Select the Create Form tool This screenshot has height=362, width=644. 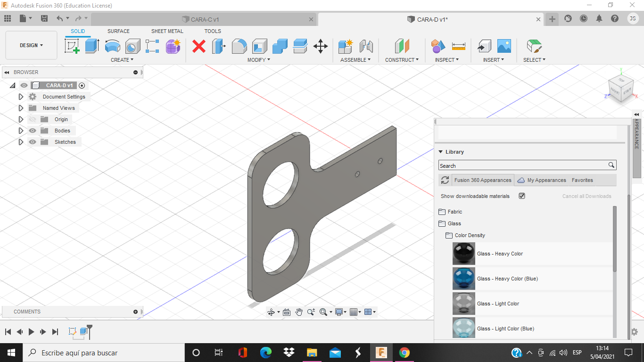pyautogui.click(x=173, y=46)
